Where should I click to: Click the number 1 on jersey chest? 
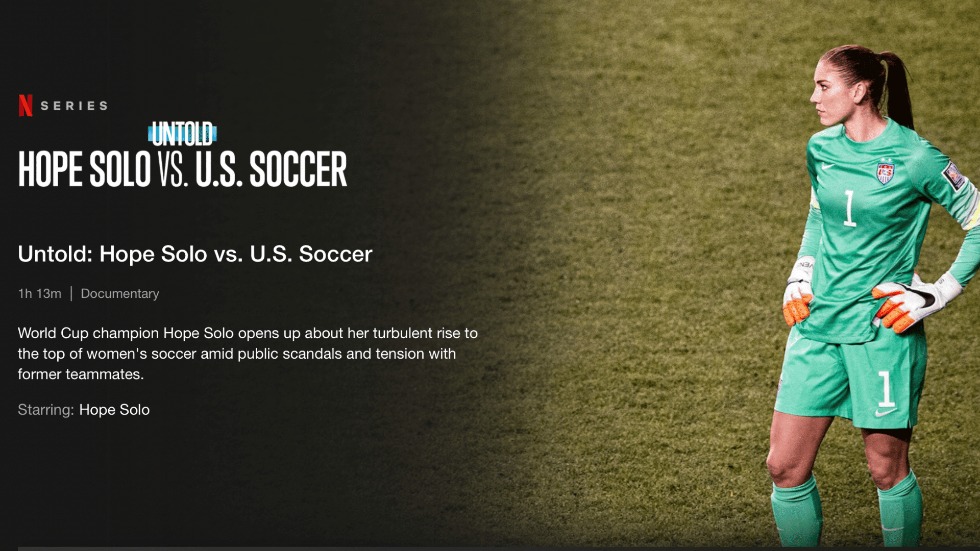click(849, 208)
